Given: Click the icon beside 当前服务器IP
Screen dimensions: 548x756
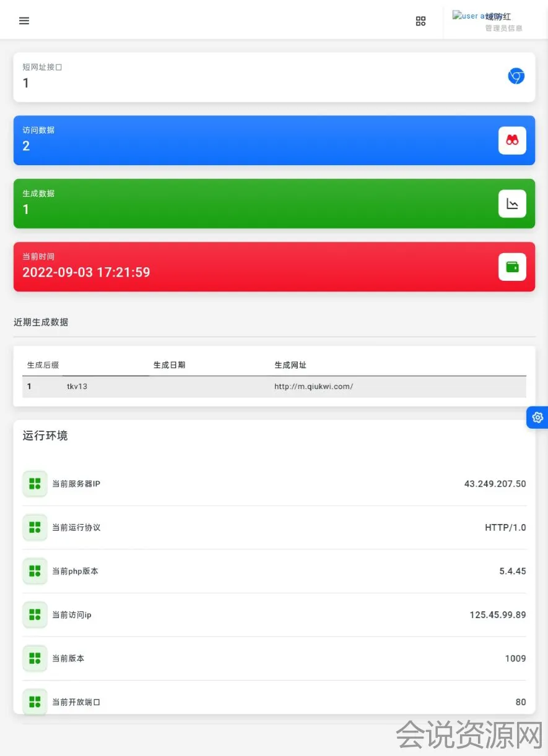Looking at the screenshot, I should pyautogui.click(x=35, y=484).
